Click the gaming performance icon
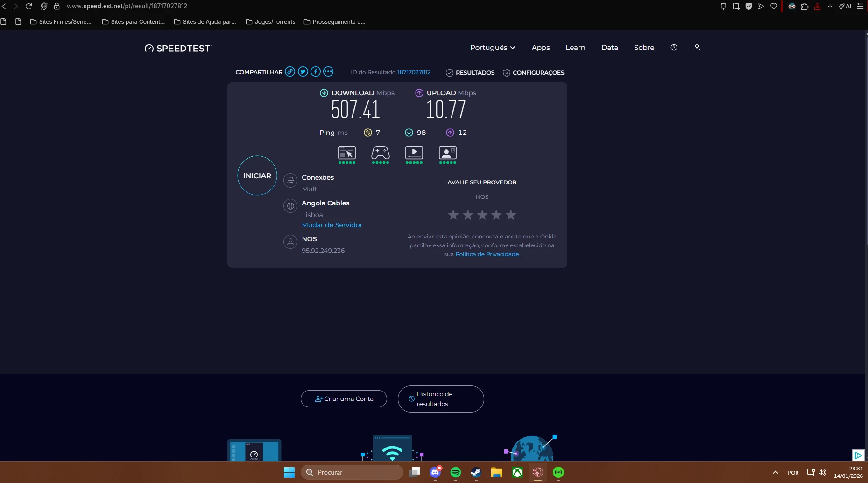 coord(380,153)
